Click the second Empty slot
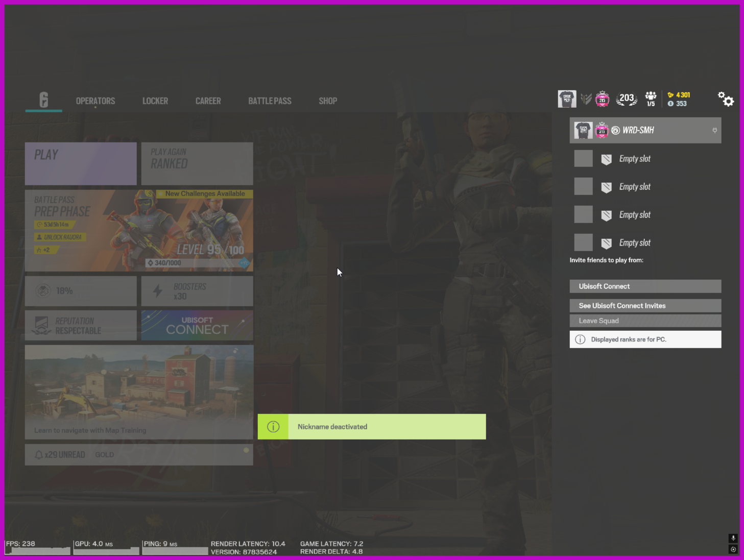 [x=645, y=187]
